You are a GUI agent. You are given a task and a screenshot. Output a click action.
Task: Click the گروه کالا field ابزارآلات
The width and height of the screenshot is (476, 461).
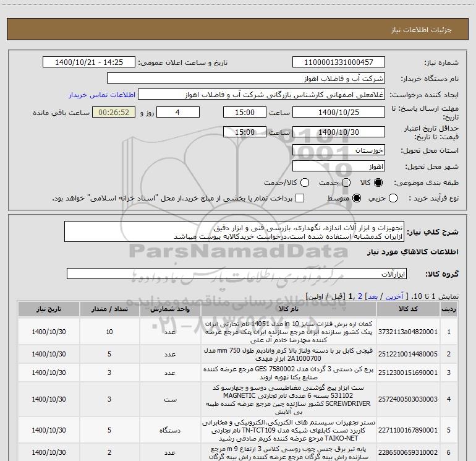pyautogui.click(x=237, y=274)
